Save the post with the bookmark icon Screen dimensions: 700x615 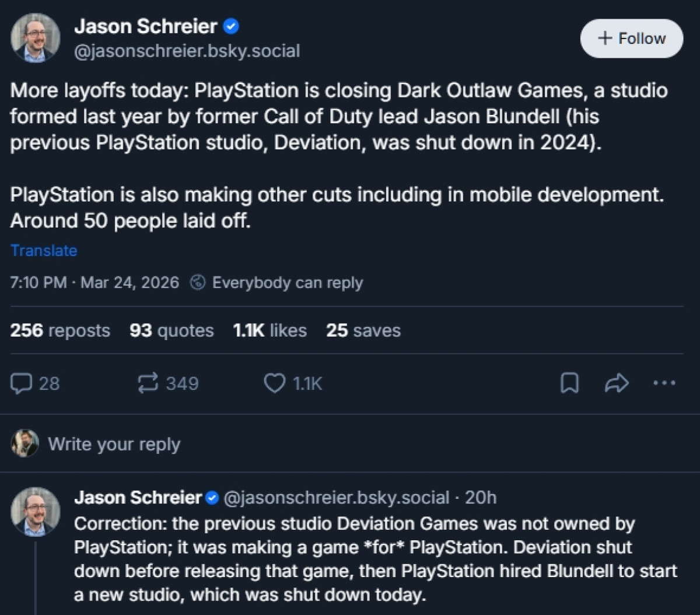point(569,383)
